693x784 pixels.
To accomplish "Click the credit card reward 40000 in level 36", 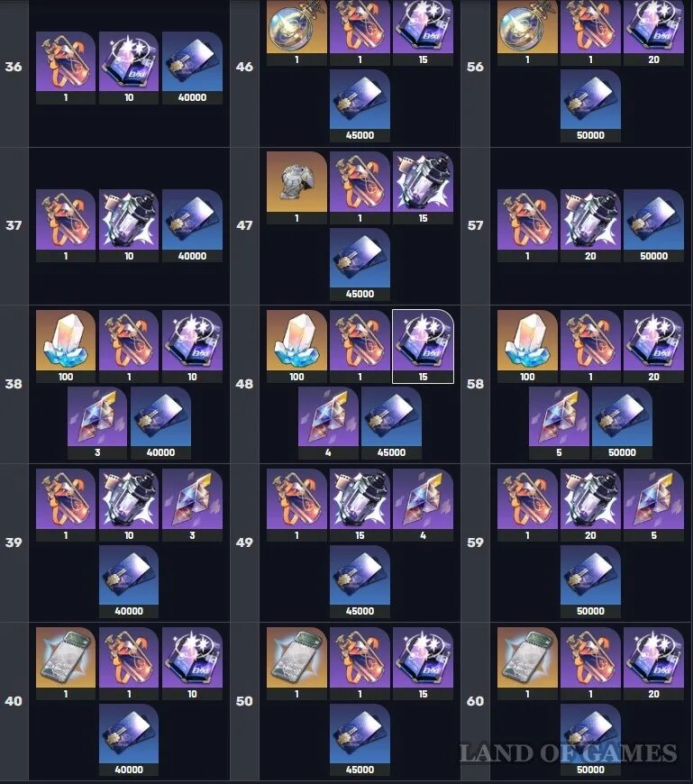I will point(192,68).
